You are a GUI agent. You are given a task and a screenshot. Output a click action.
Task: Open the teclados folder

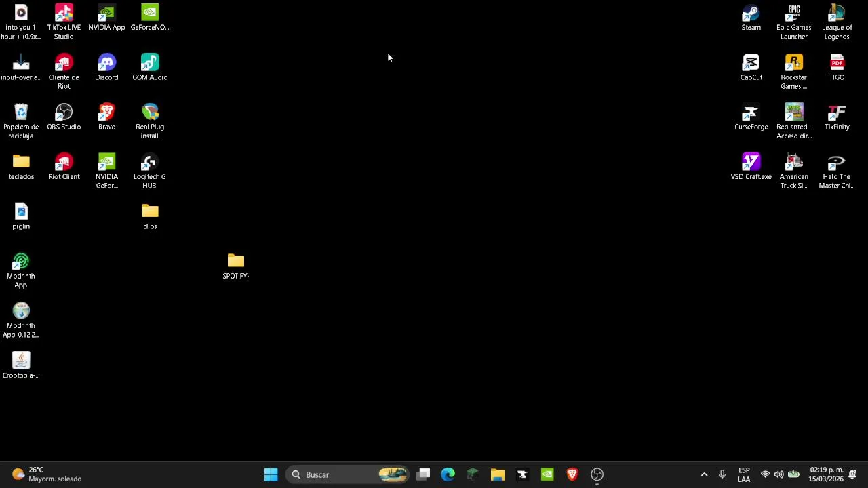[21, 167]
